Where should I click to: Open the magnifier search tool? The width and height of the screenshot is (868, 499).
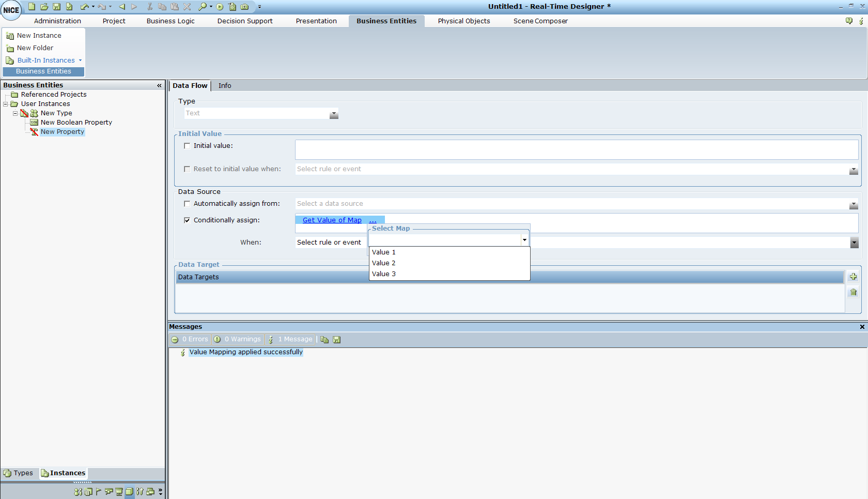click(203, 7)
